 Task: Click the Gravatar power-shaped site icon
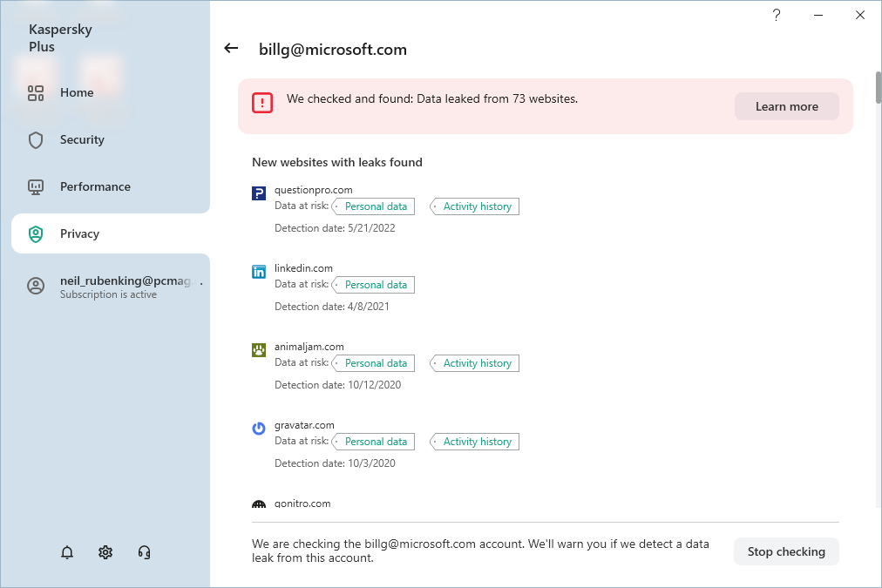tap(259, 429)
